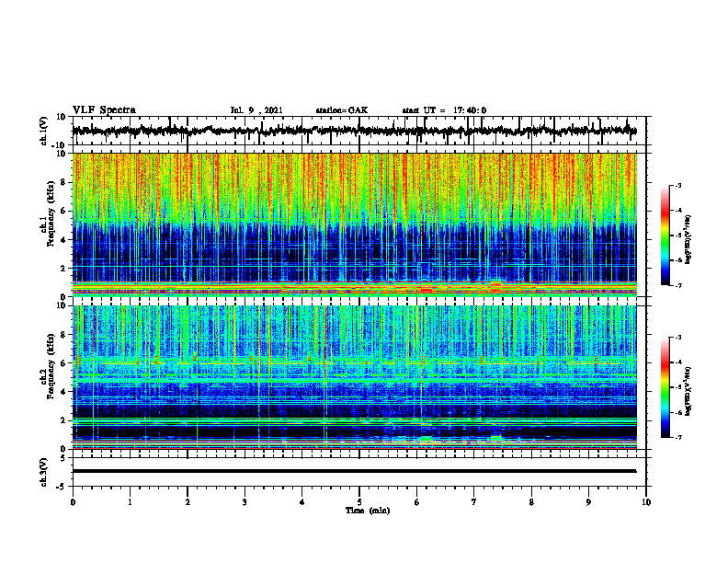Viewport: 728px width, 563px height.
Task: Click the ch.1 spectrogram image
Action: pos(354,224)
